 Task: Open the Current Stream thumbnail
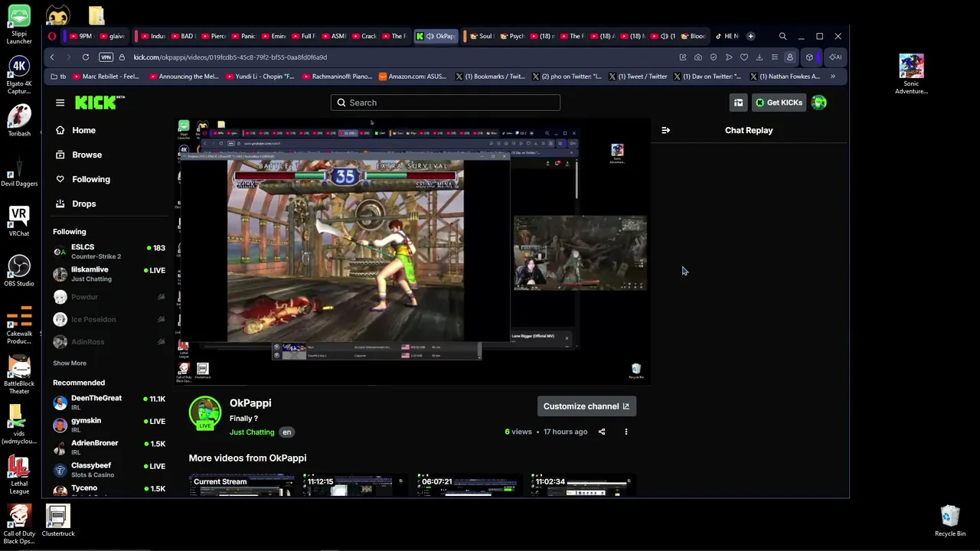[242, 485]
